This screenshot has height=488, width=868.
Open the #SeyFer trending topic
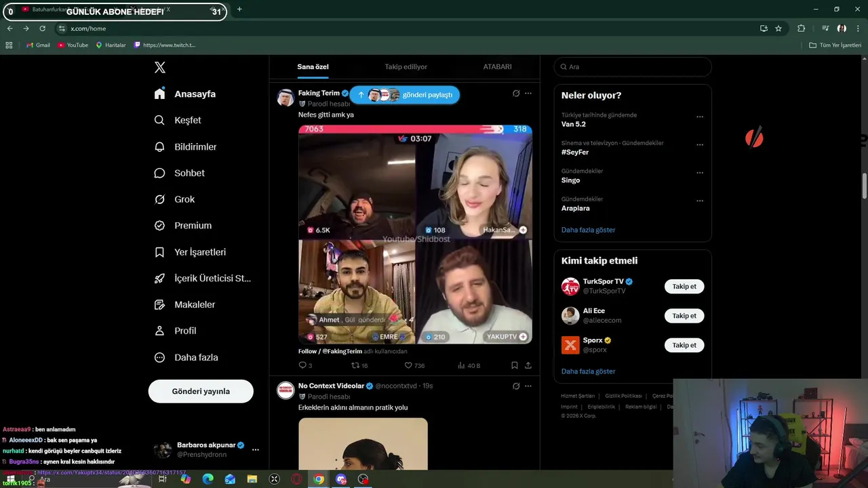[x=575, y=152]
